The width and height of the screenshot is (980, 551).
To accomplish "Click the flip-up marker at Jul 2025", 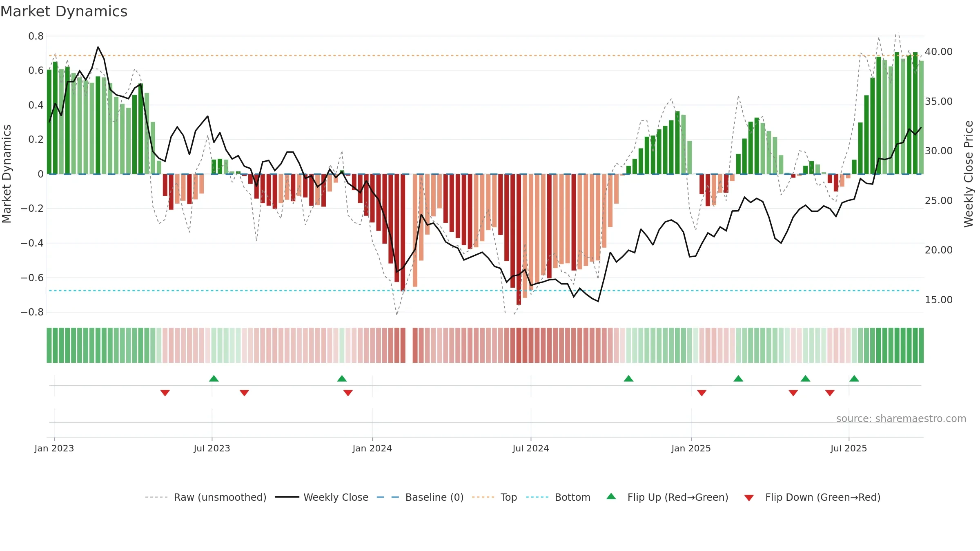I will pyautogui.click(x=854, y=378).
